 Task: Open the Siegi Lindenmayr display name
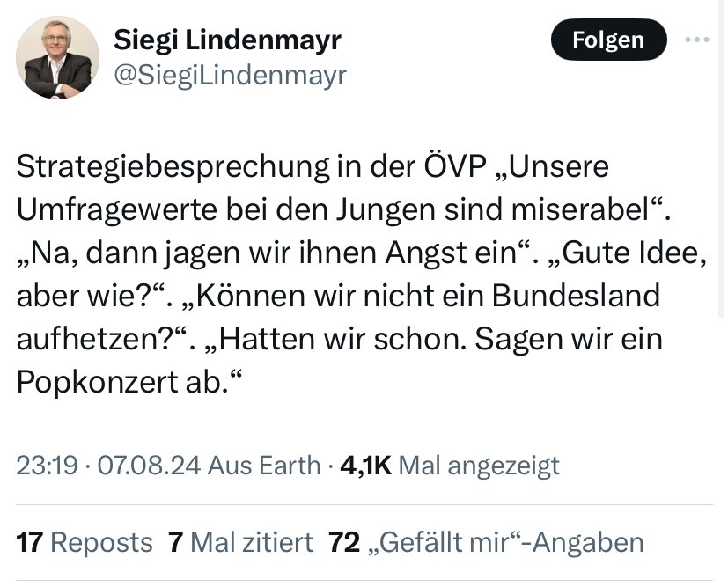tap(228, 40)
